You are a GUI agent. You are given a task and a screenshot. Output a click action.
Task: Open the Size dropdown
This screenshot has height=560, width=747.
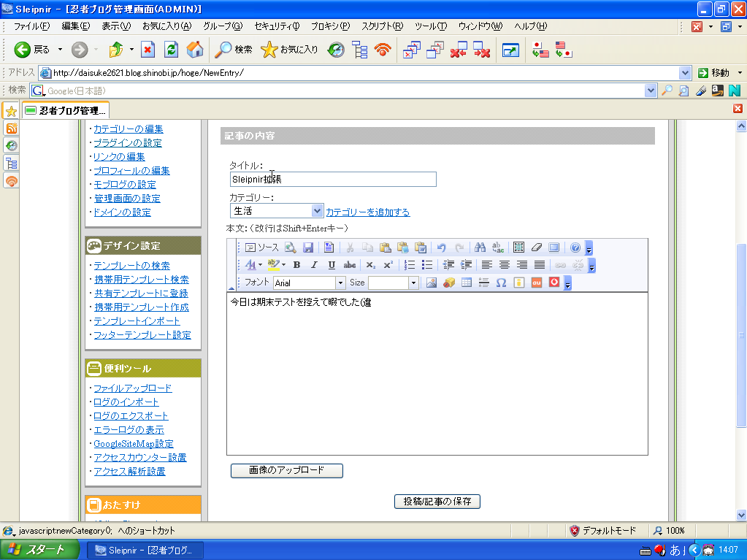[413, 283]
